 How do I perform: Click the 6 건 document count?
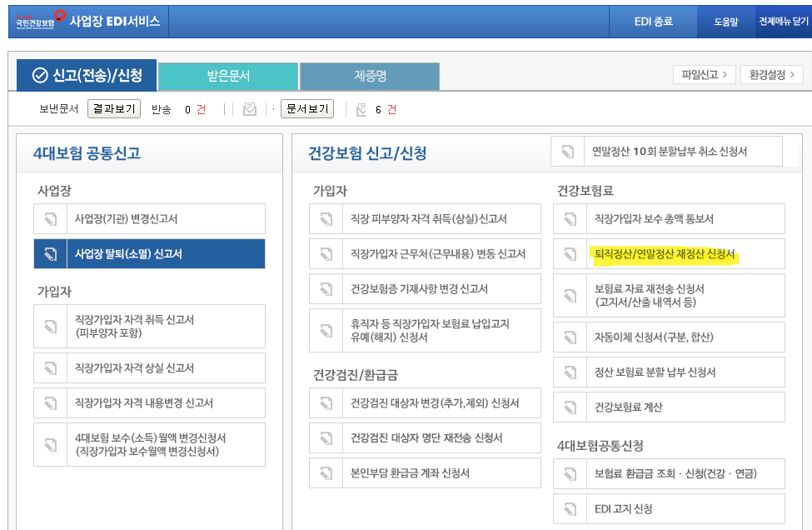[x=386, y=109]
